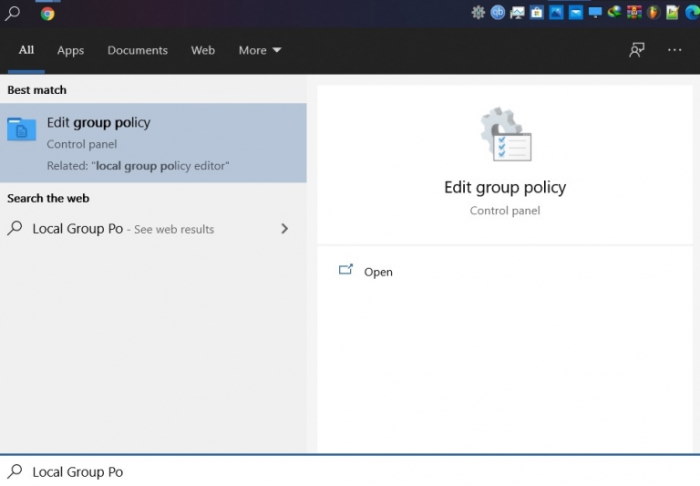700x486 pixels.
Task: Switch to the Apps search tab
Action: (x=71, y=50)
